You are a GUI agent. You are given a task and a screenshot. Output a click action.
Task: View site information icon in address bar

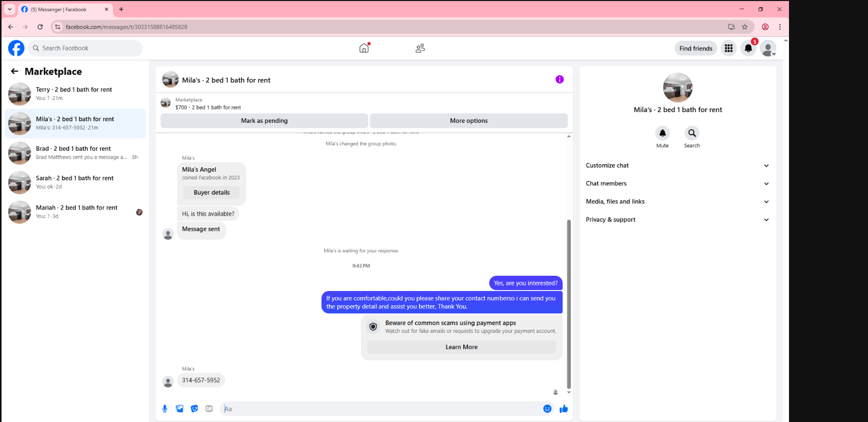pyautogui.click(x=58, y=27)
